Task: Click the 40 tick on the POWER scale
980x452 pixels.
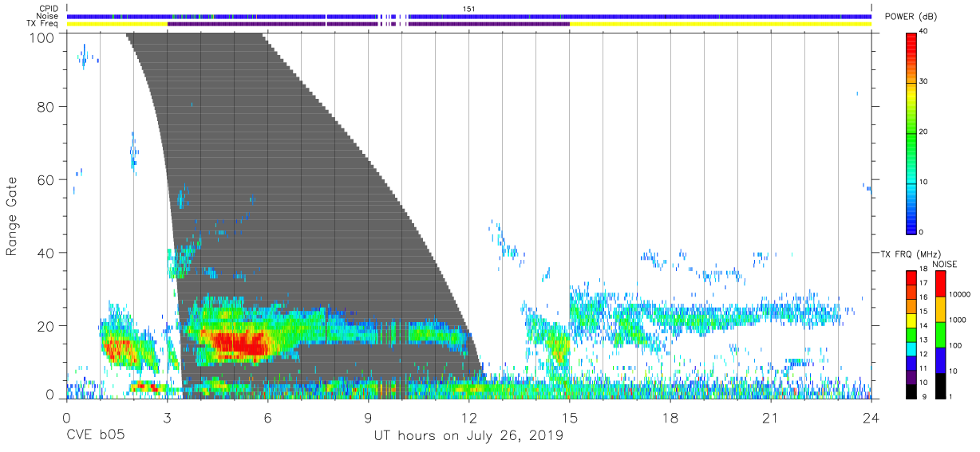Action: point(924,31)
